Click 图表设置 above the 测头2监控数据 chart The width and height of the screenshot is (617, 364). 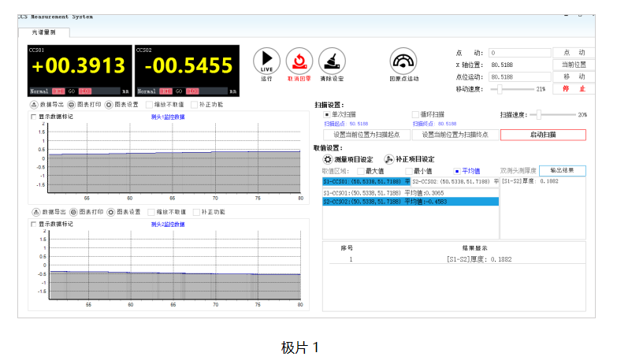tap(124, 212)
